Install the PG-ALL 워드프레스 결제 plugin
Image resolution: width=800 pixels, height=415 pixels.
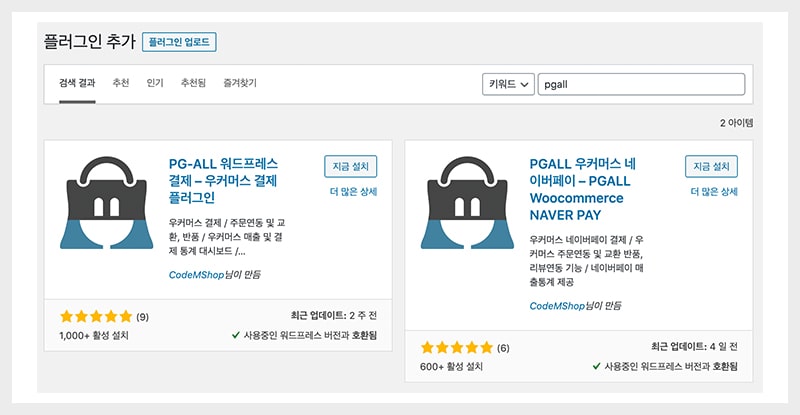[351, 166]
